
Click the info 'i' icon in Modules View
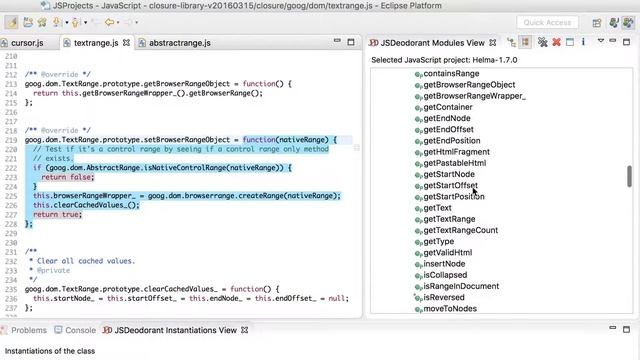[x=583, y=42]
